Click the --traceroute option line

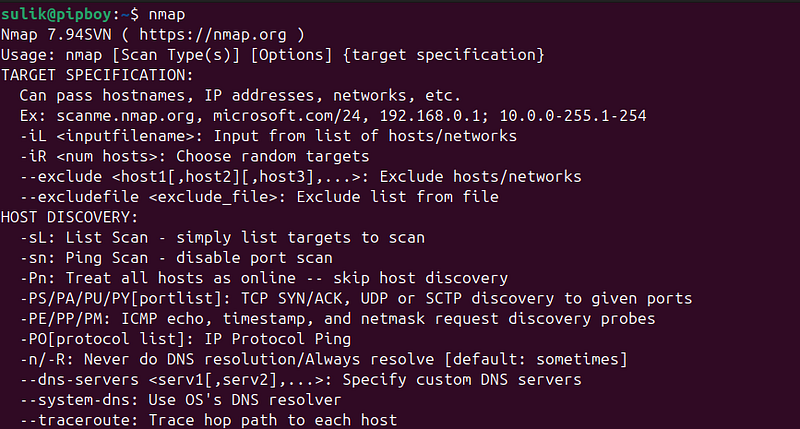point(208,421)
